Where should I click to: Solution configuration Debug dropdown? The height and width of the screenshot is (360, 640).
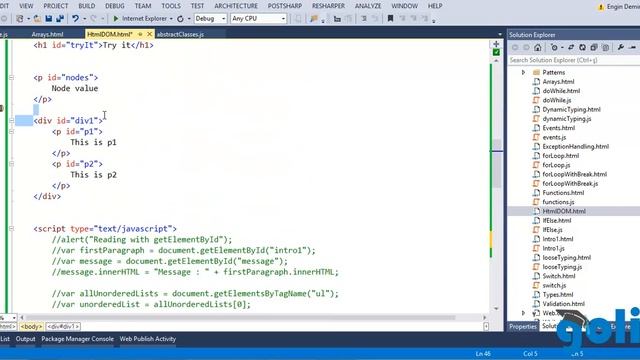click(210, 18)
